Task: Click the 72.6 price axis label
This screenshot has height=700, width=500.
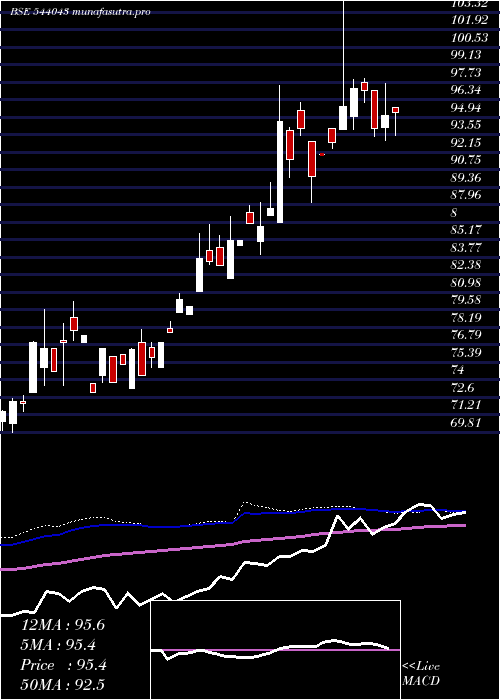Action: click(x=463, y=388)
